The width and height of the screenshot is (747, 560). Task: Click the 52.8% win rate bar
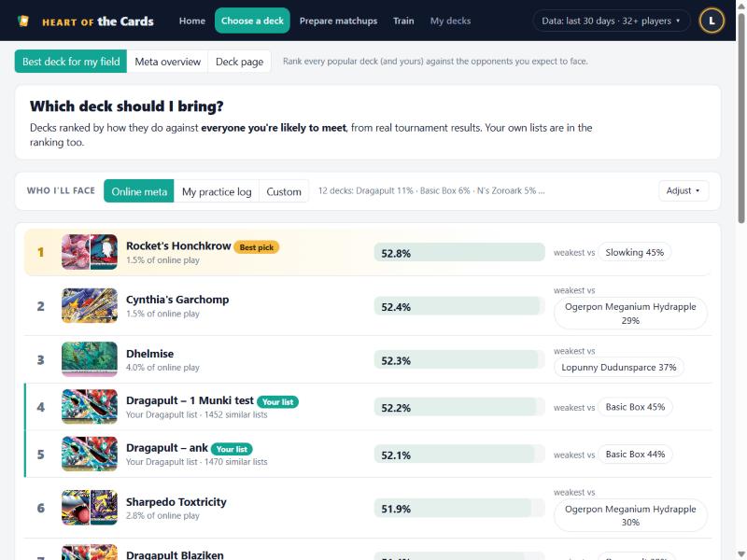pyautogui.click(x=459, y=252)
